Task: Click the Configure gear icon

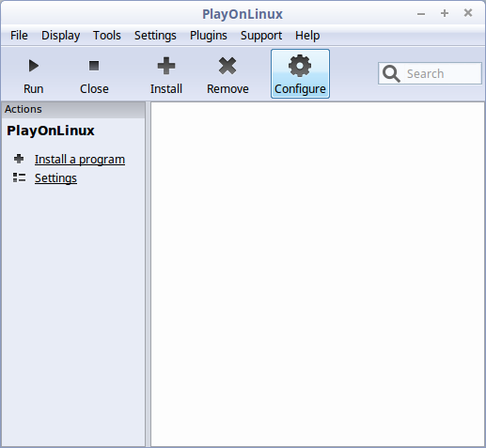Action: tap(300, 66)
